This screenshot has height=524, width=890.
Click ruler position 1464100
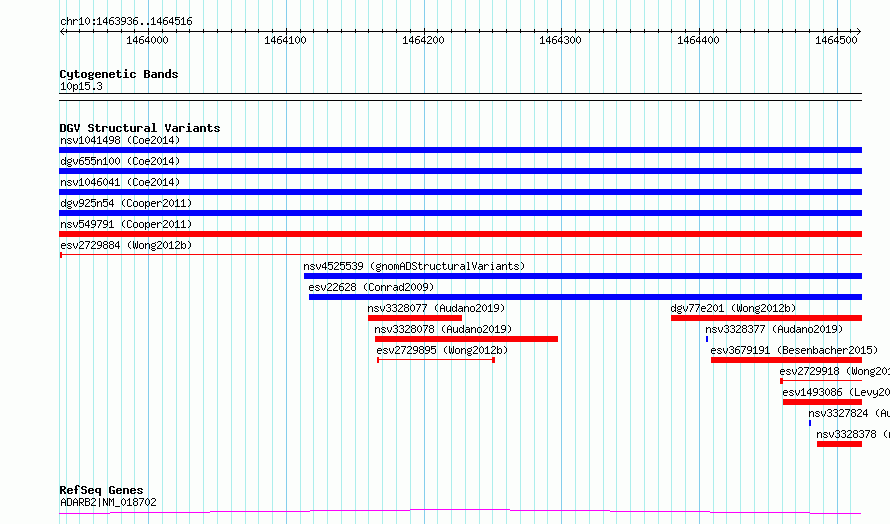(286, 40)
